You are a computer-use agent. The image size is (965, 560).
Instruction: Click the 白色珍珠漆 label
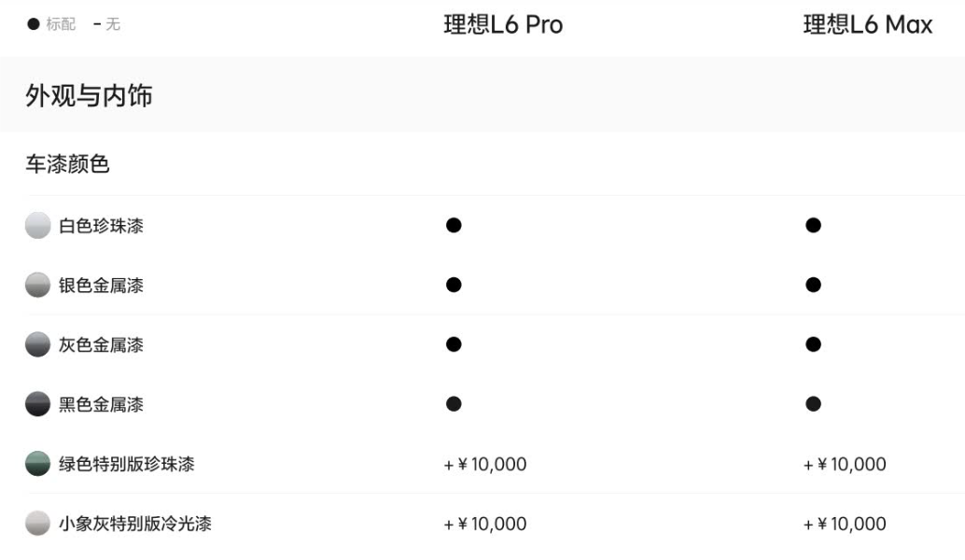(x=101, y=226)
